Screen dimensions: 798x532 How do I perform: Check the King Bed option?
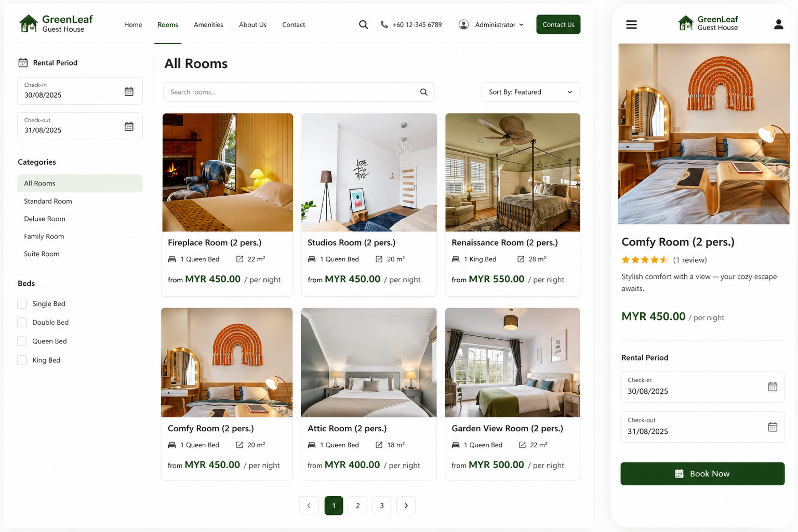pyautogui.click(x=22, y=360)
